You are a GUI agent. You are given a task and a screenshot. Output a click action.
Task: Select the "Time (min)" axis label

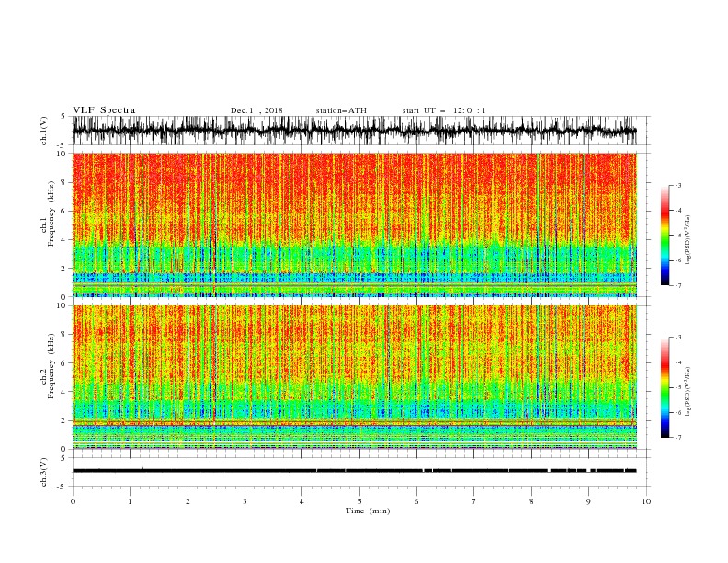tap(368, 511)
